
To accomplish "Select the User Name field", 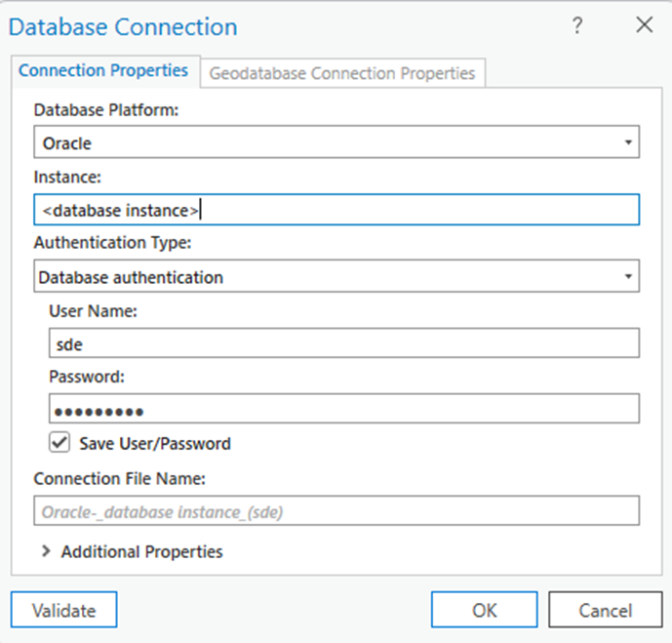I will coord(344,343).
